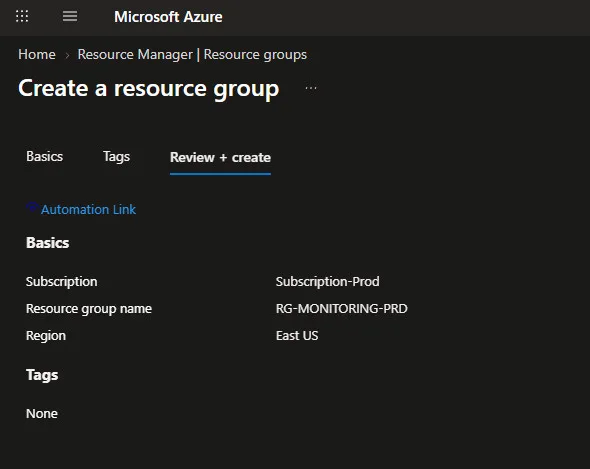The height and width of the screenshot is (469, 590).
Task: Click the Basics section heading
Action: click(x=47, y=243)
